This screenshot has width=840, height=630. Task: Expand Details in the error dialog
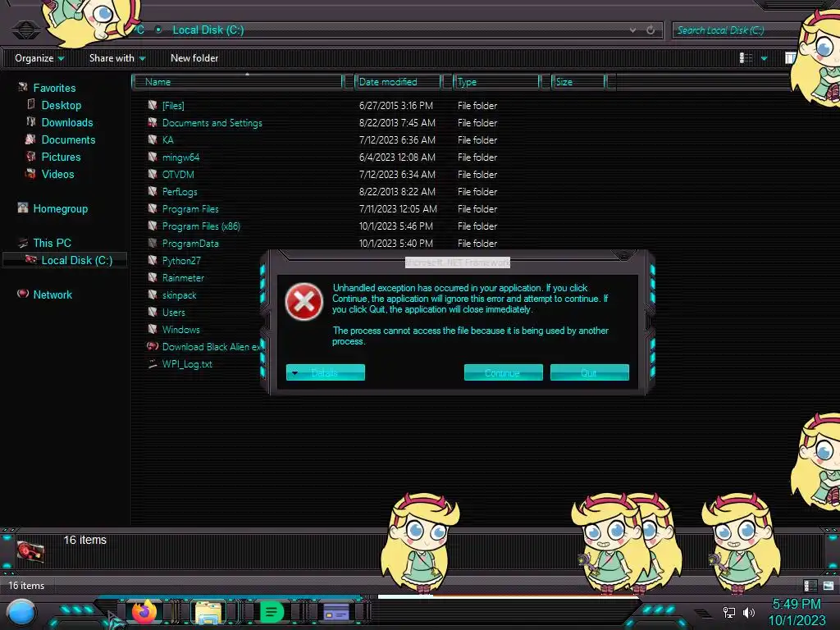[x=325, y=372]
